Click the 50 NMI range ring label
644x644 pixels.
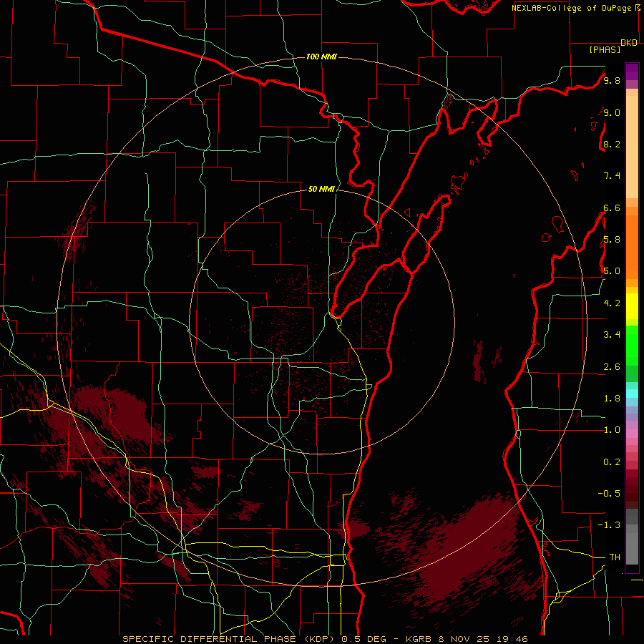click(321, 189)
